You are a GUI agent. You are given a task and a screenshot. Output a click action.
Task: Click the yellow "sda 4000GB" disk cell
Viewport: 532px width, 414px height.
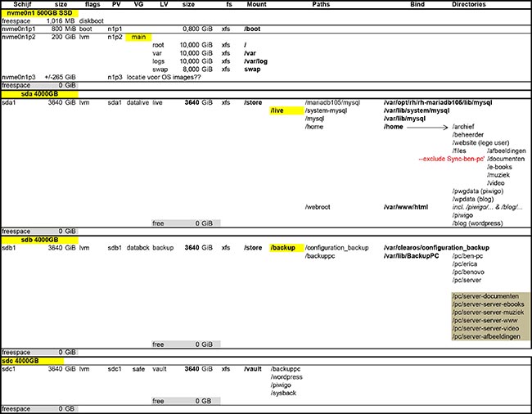[x=40, y=94]
